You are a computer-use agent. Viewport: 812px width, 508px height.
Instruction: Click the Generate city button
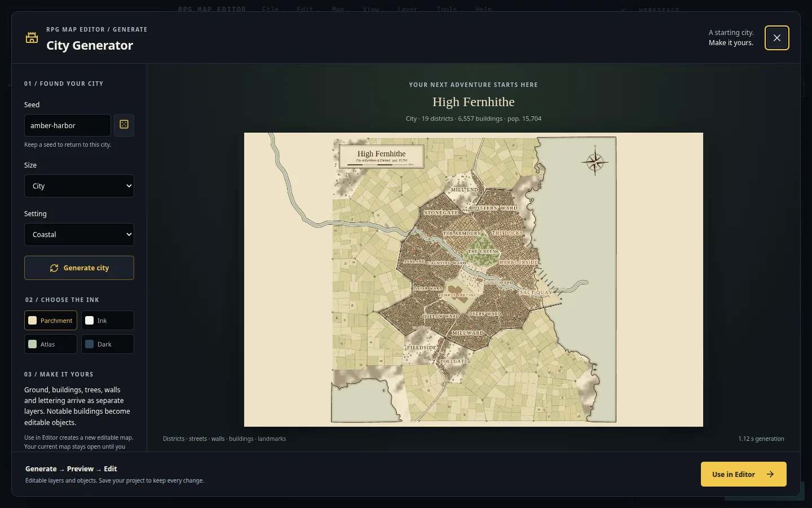click(x=79, y=268)
